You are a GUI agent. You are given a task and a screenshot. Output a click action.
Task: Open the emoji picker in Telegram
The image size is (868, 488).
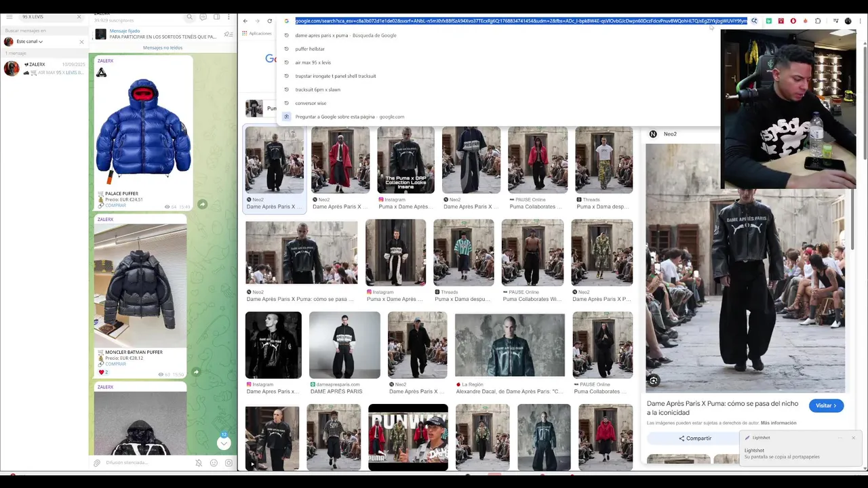(214, 463)
